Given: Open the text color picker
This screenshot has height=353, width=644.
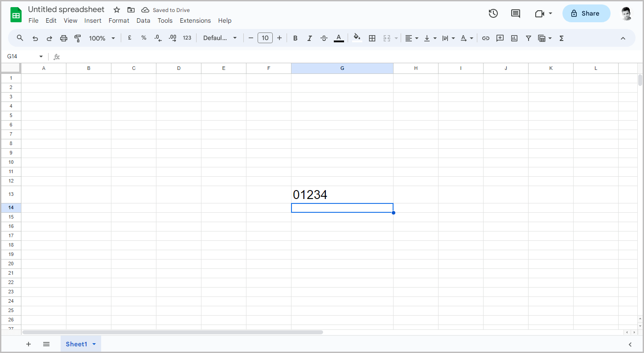Looking at the screenshot, I should 339,38.
